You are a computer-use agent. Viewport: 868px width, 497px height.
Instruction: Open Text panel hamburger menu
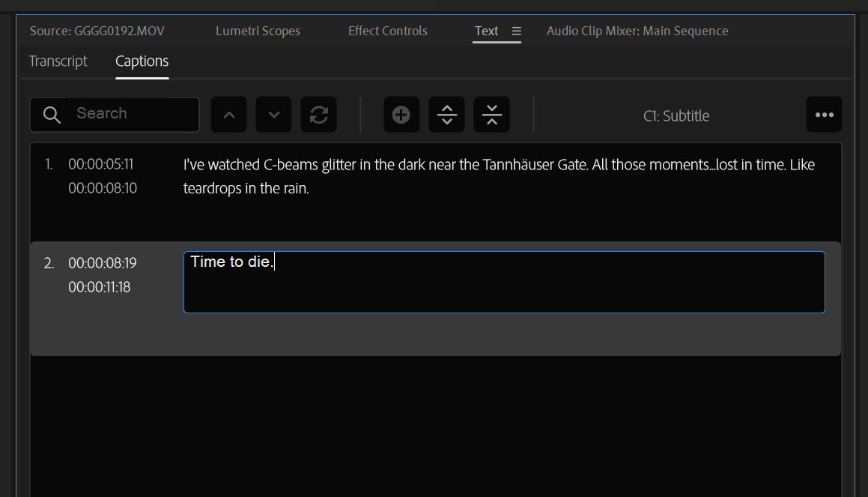coord(517,31)
